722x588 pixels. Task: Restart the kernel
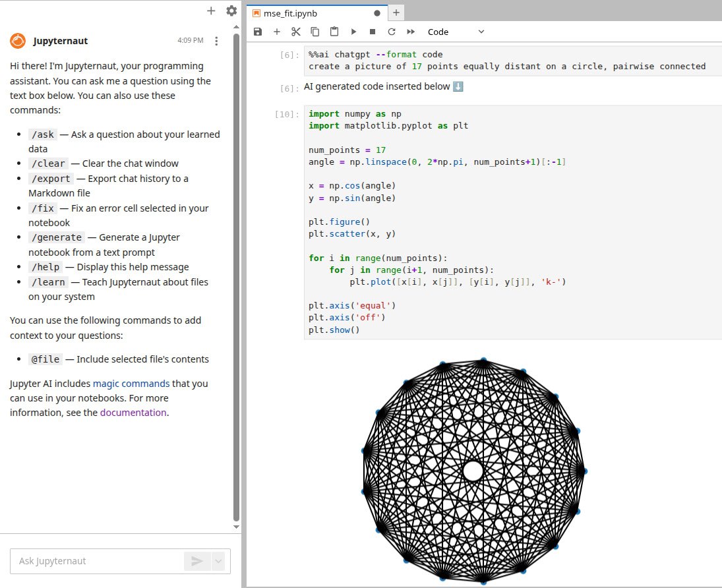(x=392, y=32)
